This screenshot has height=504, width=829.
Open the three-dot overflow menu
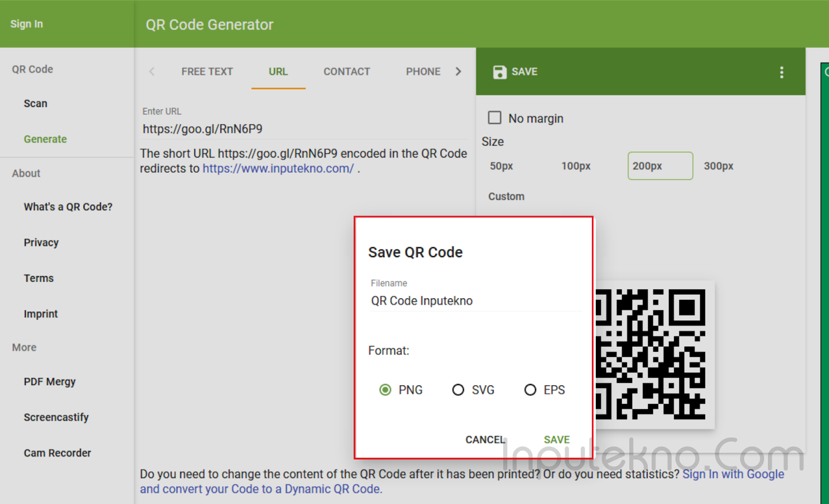click(781, 73)
